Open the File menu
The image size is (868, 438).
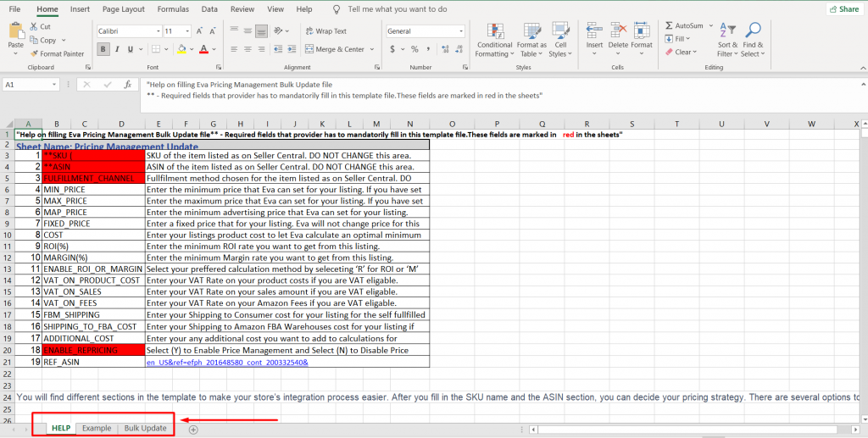click(15, 8)
